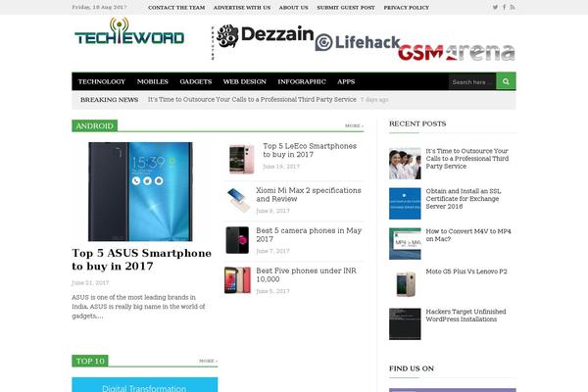This screenshot has height=392, width=588.
Task: Open Best 5 camera phones article
Action: [309, 234]
